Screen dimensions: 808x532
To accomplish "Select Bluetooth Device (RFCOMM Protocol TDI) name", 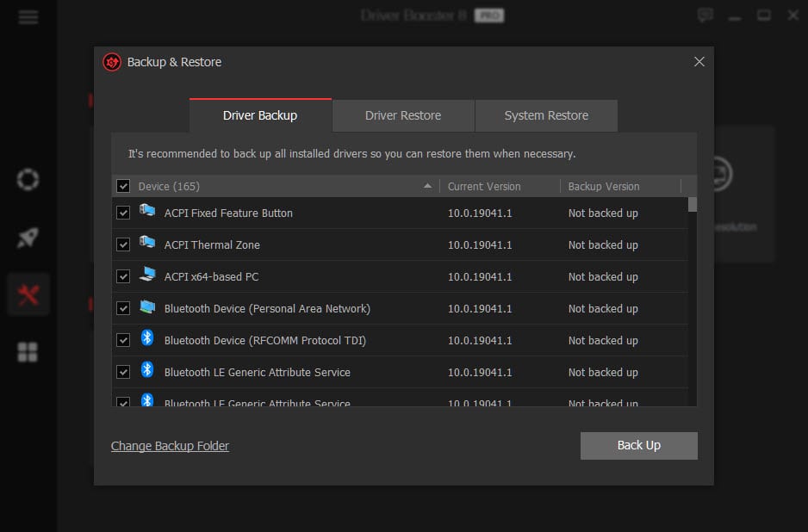I will (264, 341).
